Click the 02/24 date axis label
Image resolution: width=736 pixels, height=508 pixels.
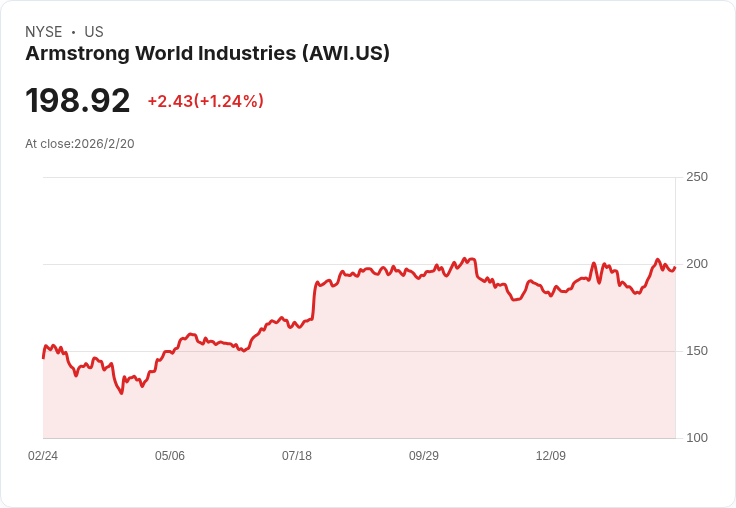pos(43,456)
